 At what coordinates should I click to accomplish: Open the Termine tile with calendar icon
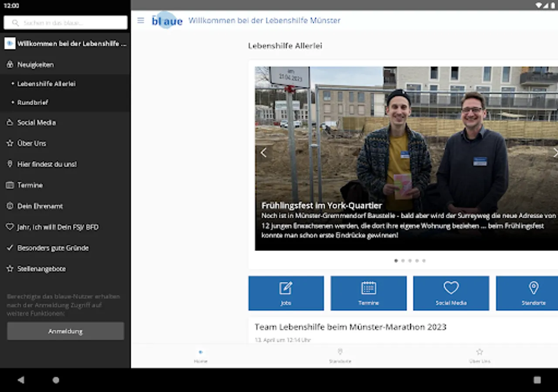[x=368, y=293]
